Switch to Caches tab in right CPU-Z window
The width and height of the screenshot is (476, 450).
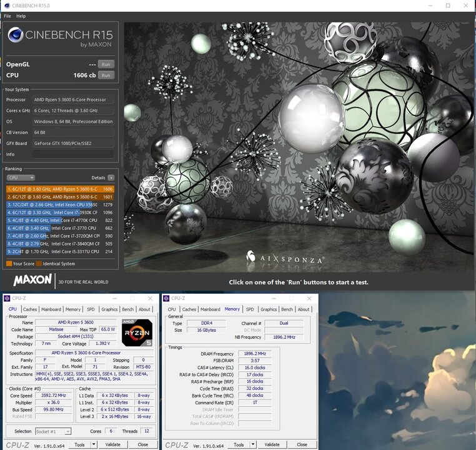pos(189,309)
